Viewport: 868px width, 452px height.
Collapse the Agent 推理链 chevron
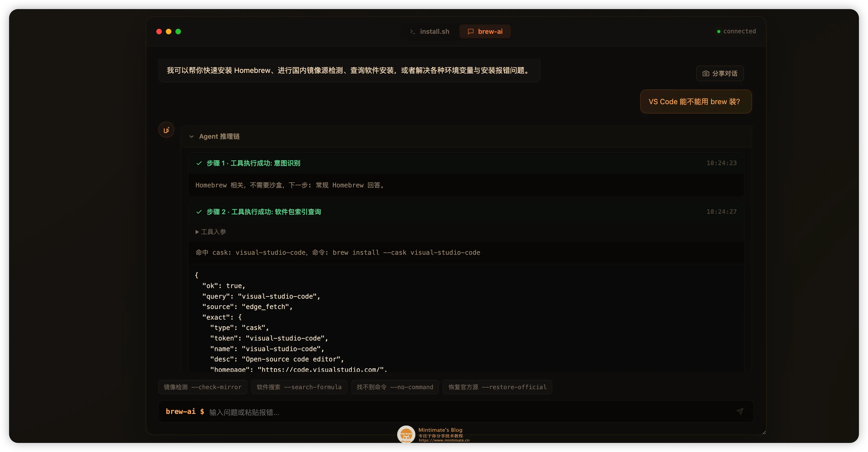pyautogui.click(x=191, y=137)
